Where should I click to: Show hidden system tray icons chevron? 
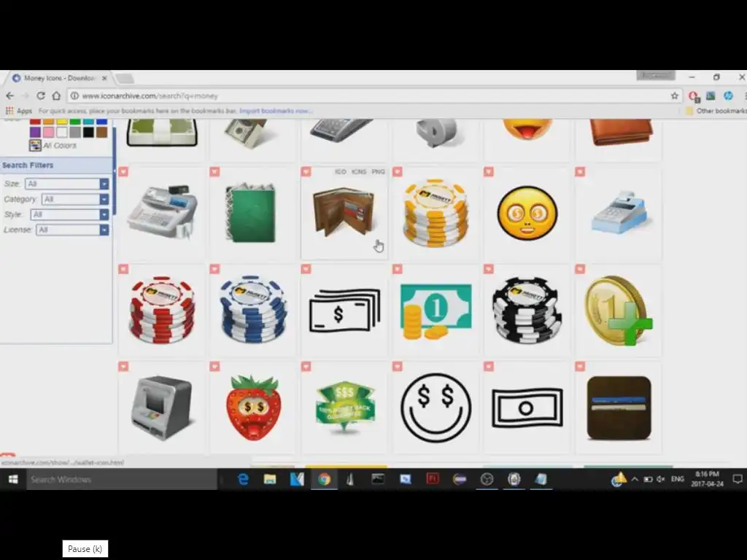tap(635, 479)
